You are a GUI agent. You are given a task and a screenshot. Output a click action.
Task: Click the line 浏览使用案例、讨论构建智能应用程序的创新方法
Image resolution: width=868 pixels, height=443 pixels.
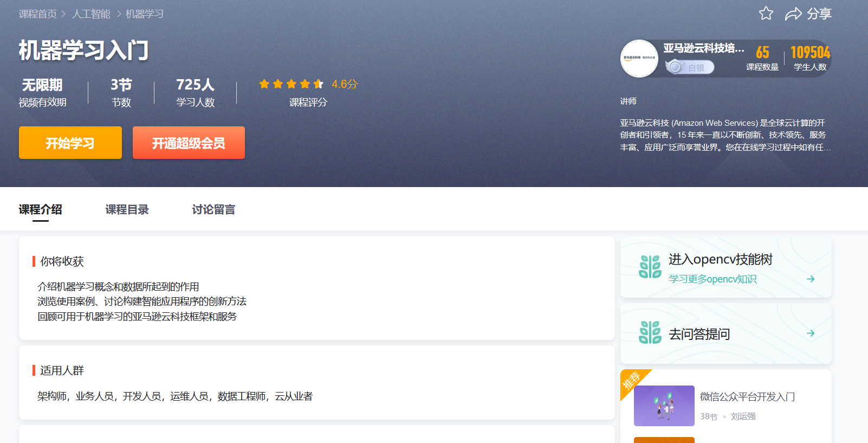pyautogui.click(x=142, y=301)
